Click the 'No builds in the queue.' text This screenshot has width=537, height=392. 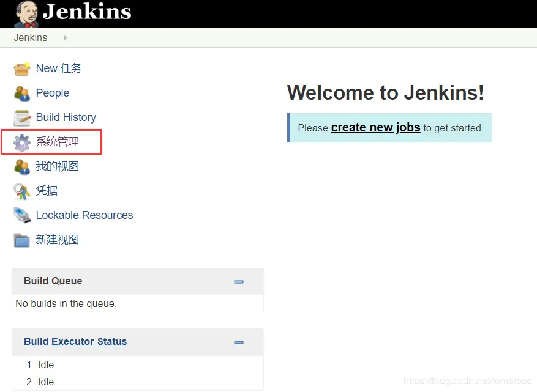[x=66, y=303]
